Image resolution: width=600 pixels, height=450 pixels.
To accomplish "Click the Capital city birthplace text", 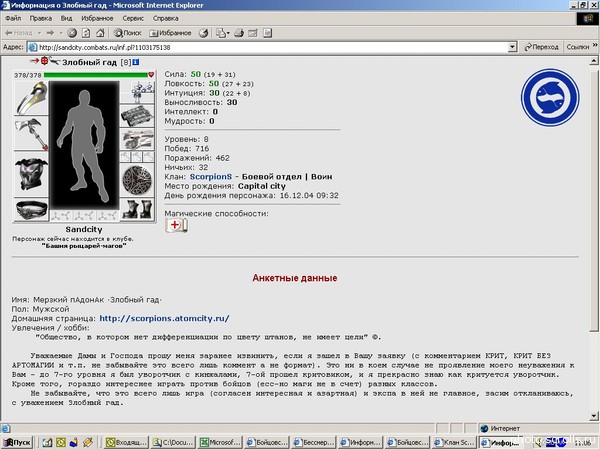I will click(x=262, y=186).
